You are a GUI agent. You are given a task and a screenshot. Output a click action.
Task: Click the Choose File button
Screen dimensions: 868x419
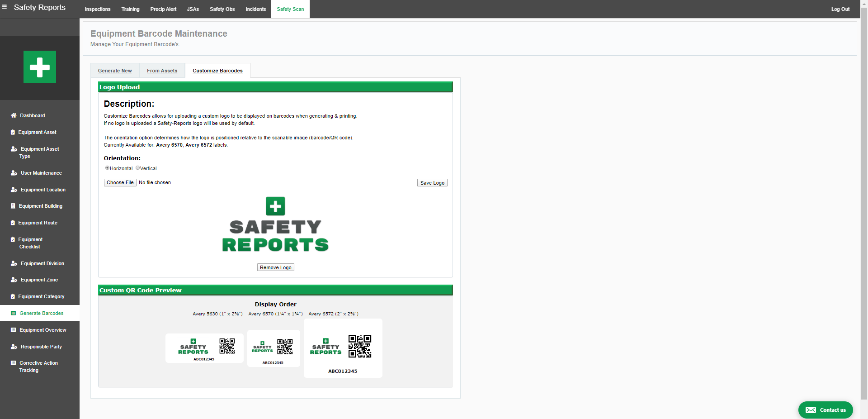click(120, 182)
